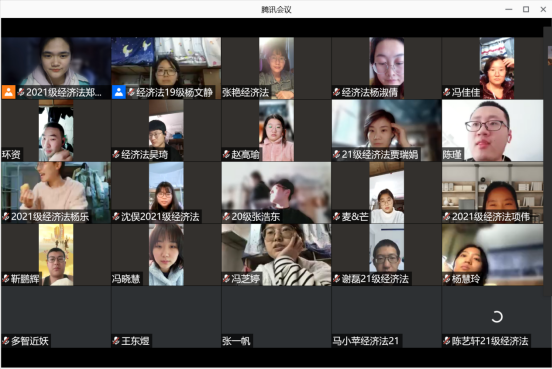This screenshot has width=552, height=369.
Task: Click muted mic icon of 冯芝婷
Action: [226, 279]
